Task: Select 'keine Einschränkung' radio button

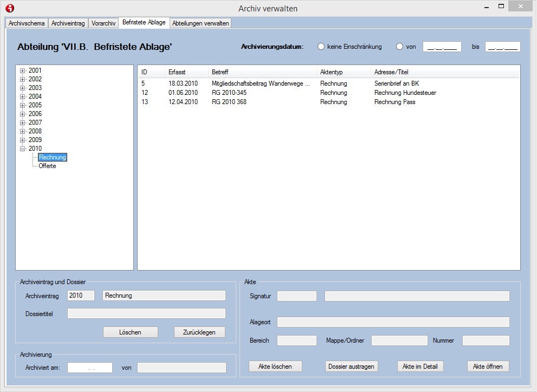Action: pos(321,47)
